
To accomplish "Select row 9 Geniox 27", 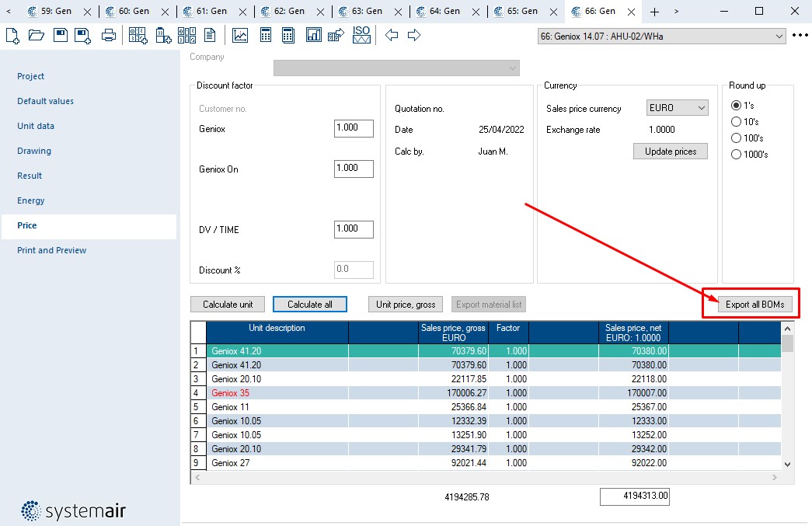I will click(486, 463).
